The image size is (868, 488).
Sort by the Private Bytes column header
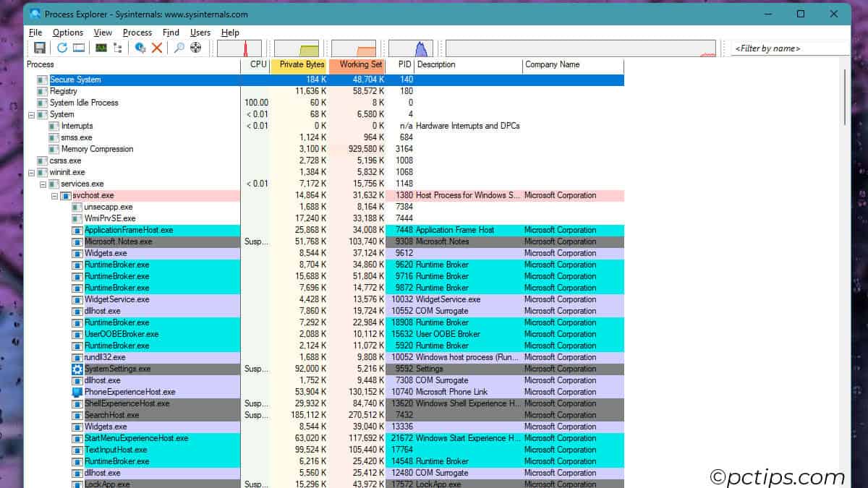tap(299, 64)
